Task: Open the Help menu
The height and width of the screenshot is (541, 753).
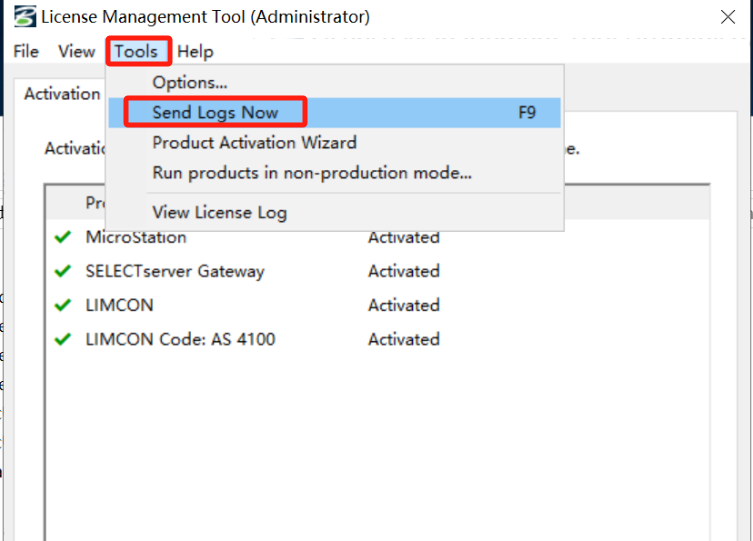Action: click(195, 51)
